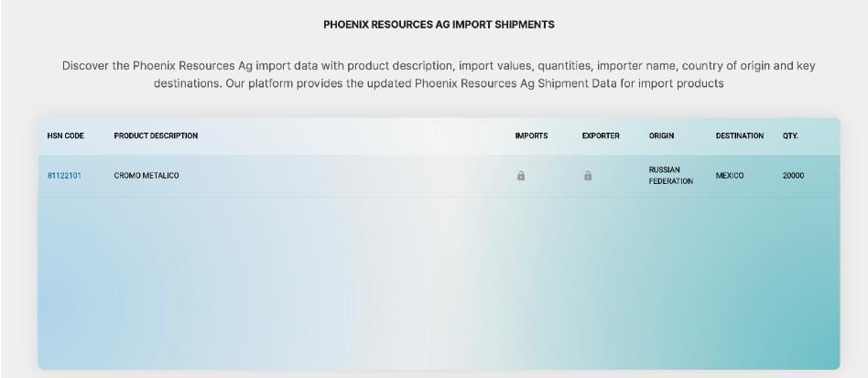Viewport: 868px width, 378px height.
Task: Click the Phoenix Resources AG Import Shipments heading
Action: click(439, 25)
